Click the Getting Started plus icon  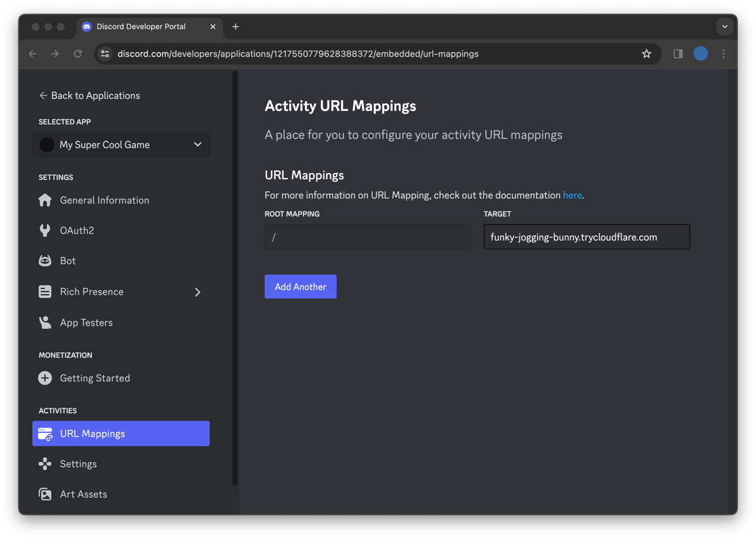tap(45, 378)
